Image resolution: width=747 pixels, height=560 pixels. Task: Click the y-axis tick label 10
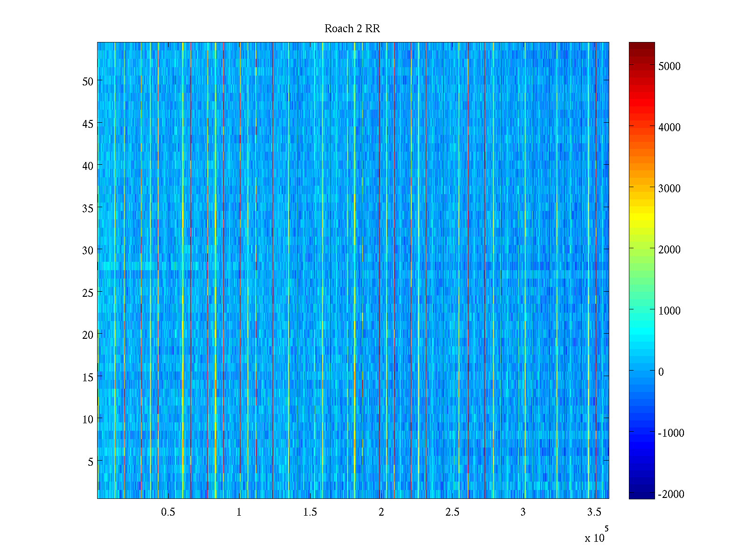click(x=88, y=420)
